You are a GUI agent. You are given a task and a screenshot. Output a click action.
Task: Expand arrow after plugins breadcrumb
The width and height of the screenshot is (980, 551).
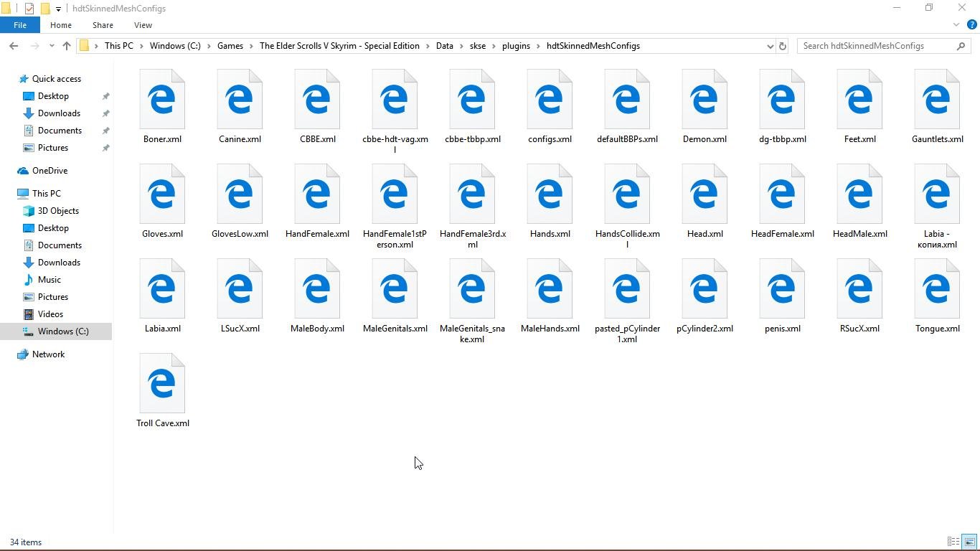[x=539, y=46]
